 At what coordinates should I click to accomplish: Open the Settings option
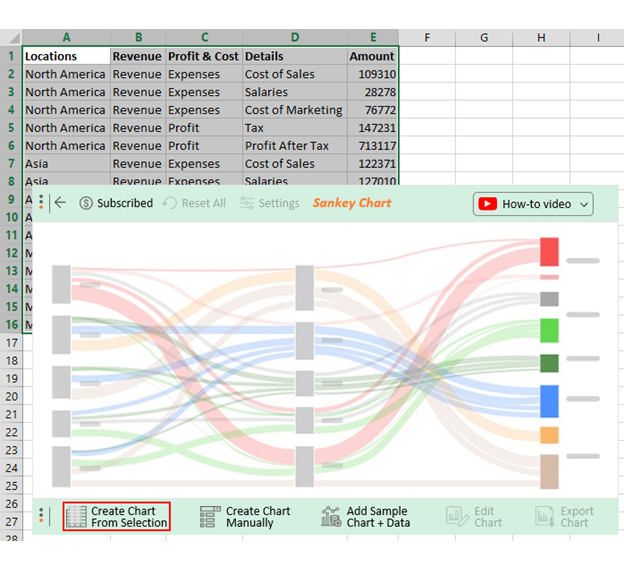pyautogui.click(x=269, y=203)
